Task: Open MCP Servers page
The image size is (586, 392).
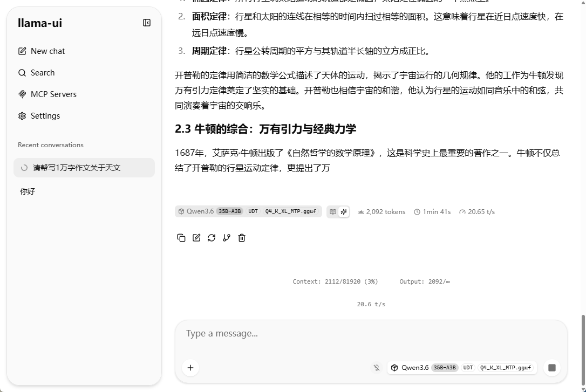Action: (x=47, y=94)
